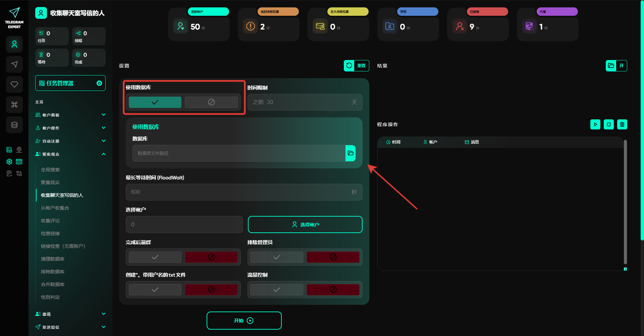This screenshot has height=336, width=644.
Task: Select 收集评论 in the sidebar menu
Action: click(50, 221)
